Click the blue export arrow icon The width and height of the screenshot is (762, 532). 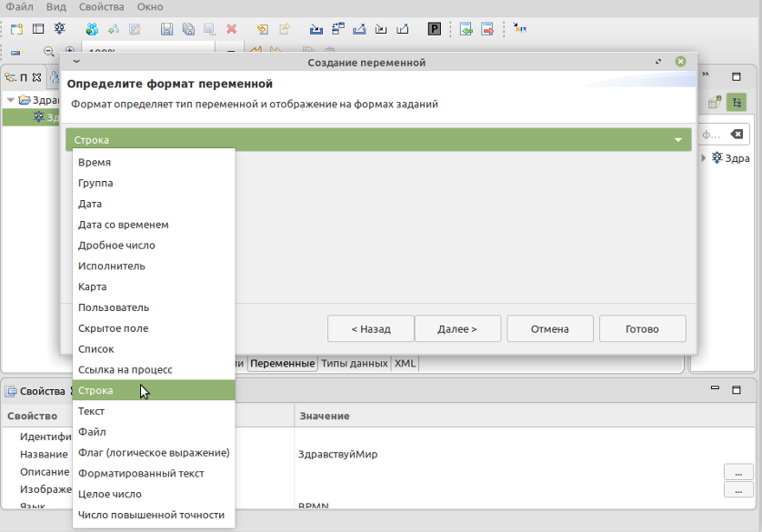coord(359,29)
